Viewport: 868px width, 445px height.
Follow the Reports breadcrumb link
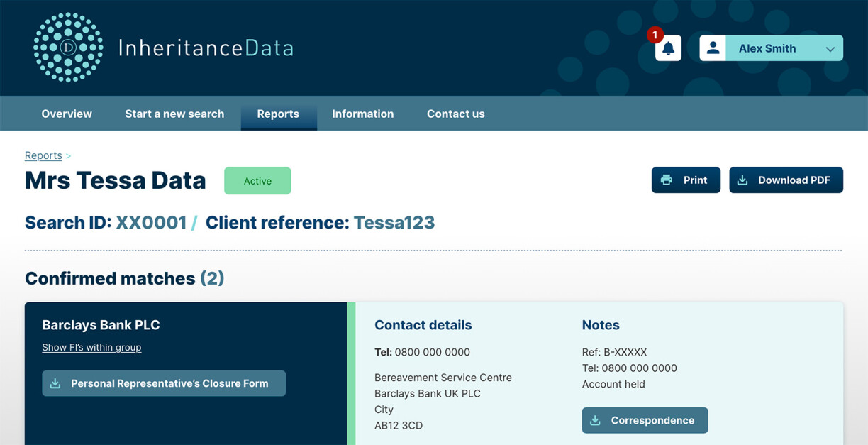tap(43, 155)
